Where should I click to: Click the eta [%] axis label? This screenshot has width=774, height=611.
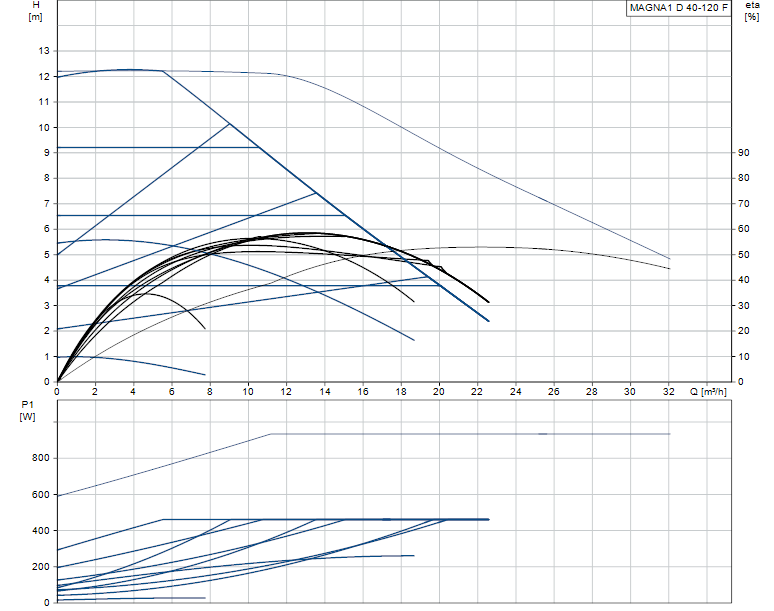[x=752, y=10]
